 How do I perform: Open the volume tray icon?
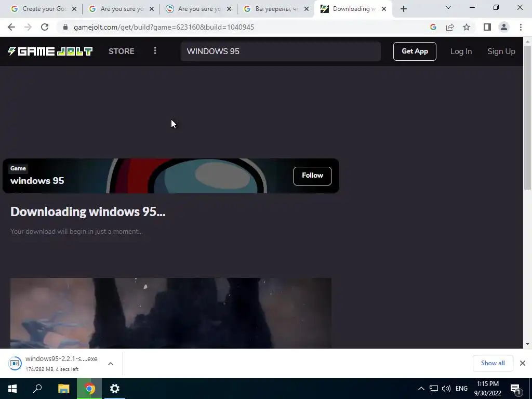click(446, 389)
